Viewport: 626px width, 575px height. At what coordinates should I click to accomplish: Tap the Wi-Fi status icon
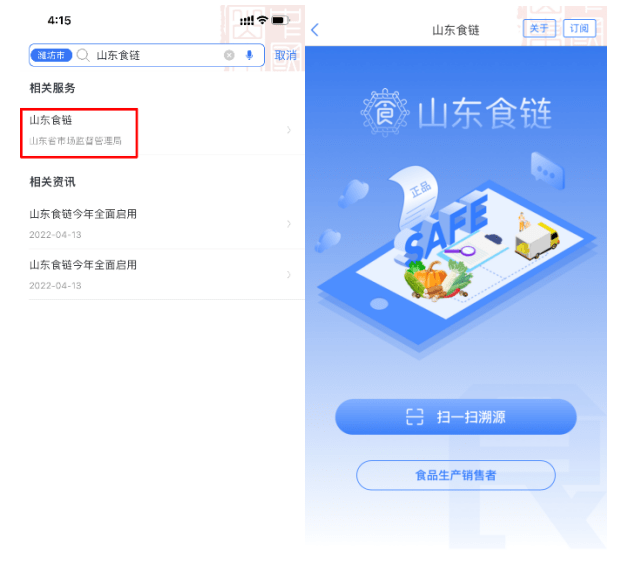coord(262,20)
